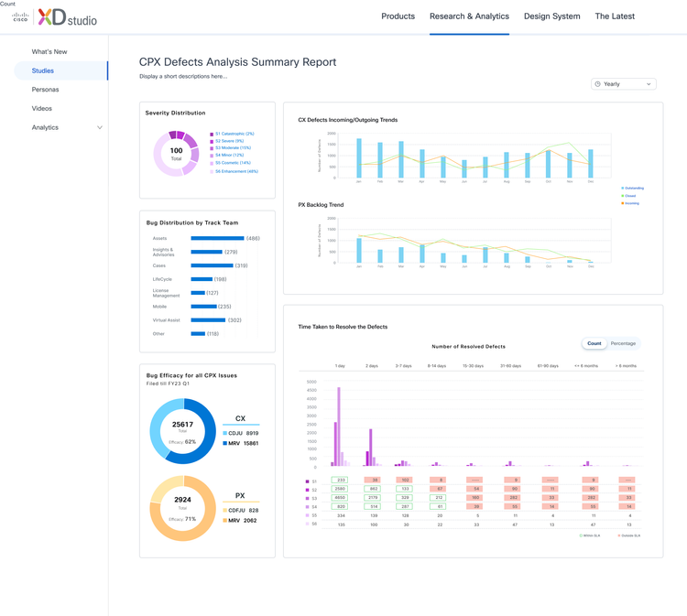Go to the Design System tab
Image resolution: width=687 pixels, height=616 pixels.
552,16
